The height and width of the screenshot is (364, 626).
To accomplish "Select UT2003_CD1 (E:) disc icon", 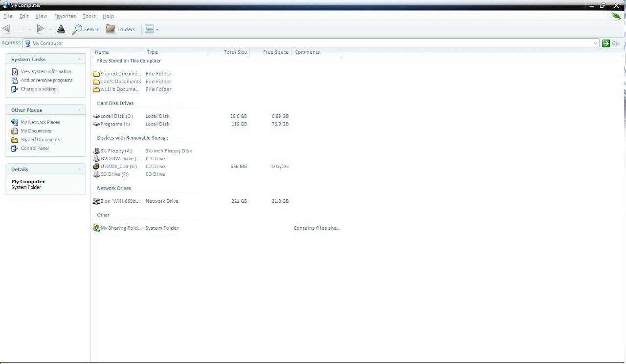I will pyautogui.click(x=96, y=167).
